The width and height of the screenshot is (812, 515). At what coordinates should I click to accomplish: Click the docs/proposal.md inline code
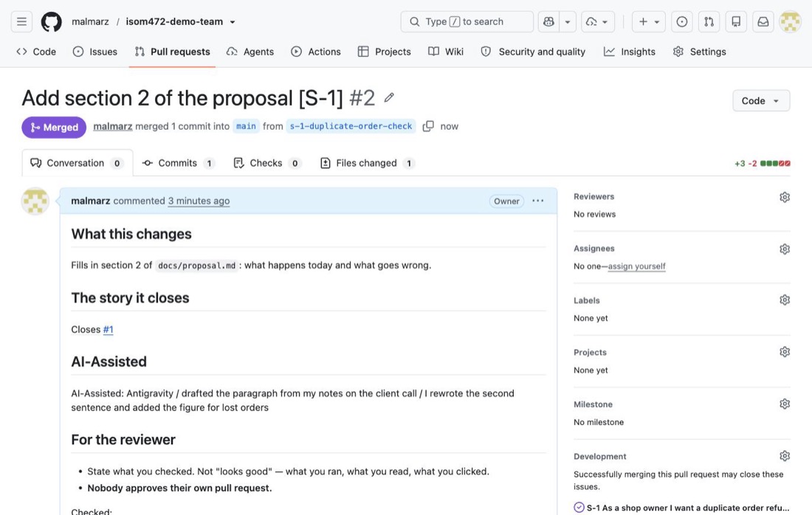197,266
